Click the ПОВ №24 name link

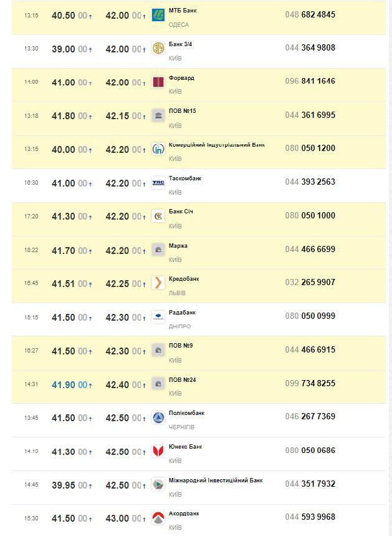(x=182, y=379)
